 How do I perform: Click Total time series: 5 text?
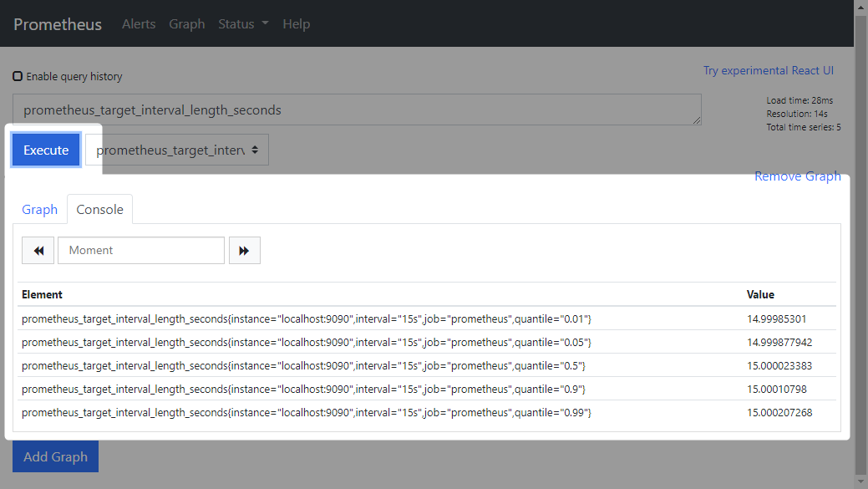(803, 127)
